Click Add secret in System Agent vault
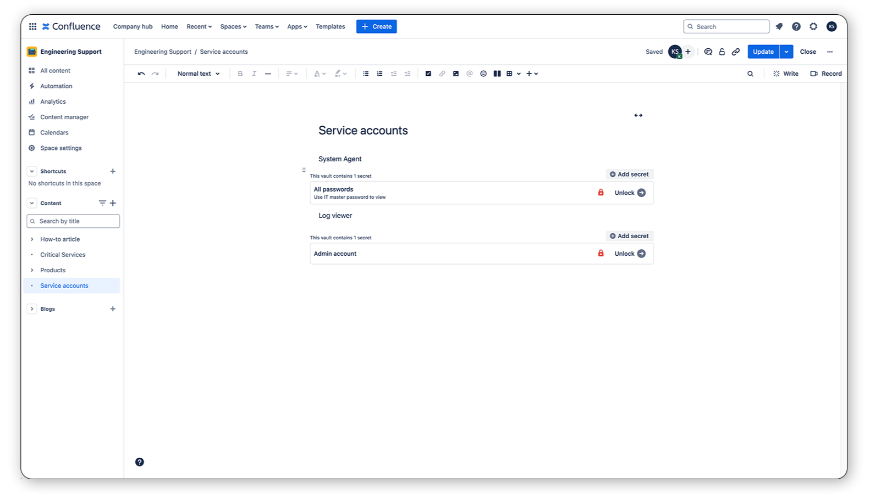 pos(629,174)
